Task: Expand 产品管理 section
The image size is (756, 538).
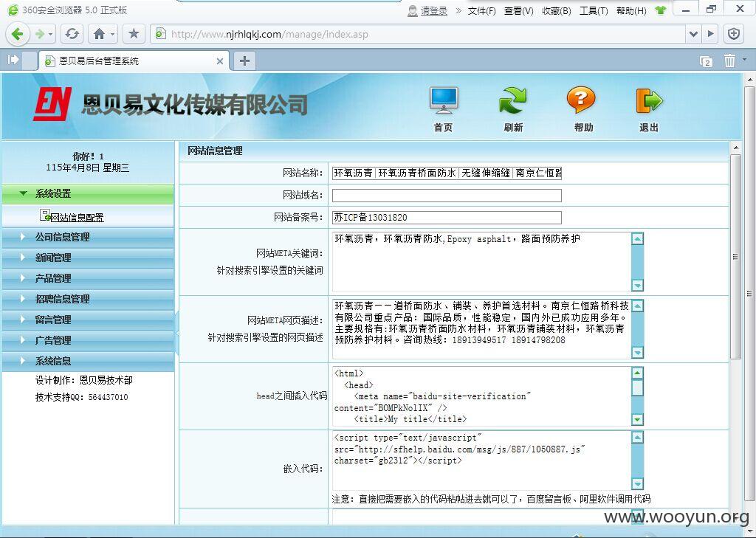Action: [x=88, y=279]
